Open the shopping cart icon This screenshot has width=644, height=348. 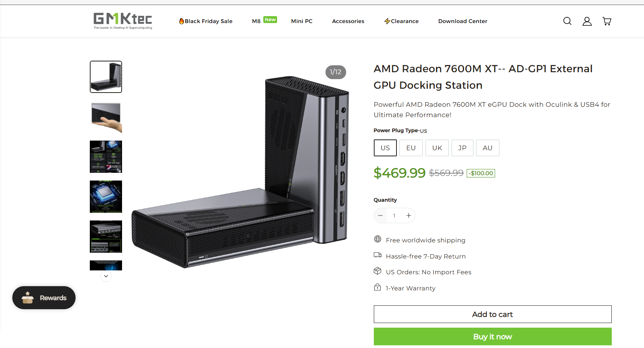click(x=607, y=21)
